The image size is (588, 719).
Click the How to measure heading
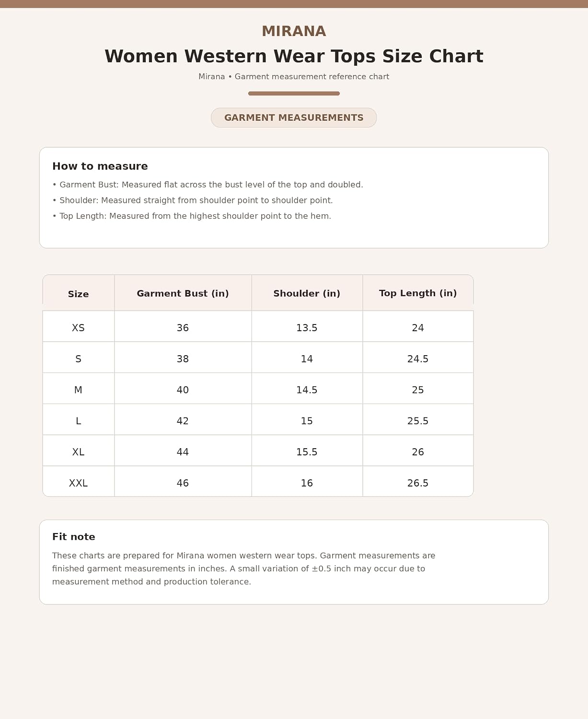pos(100,166)
